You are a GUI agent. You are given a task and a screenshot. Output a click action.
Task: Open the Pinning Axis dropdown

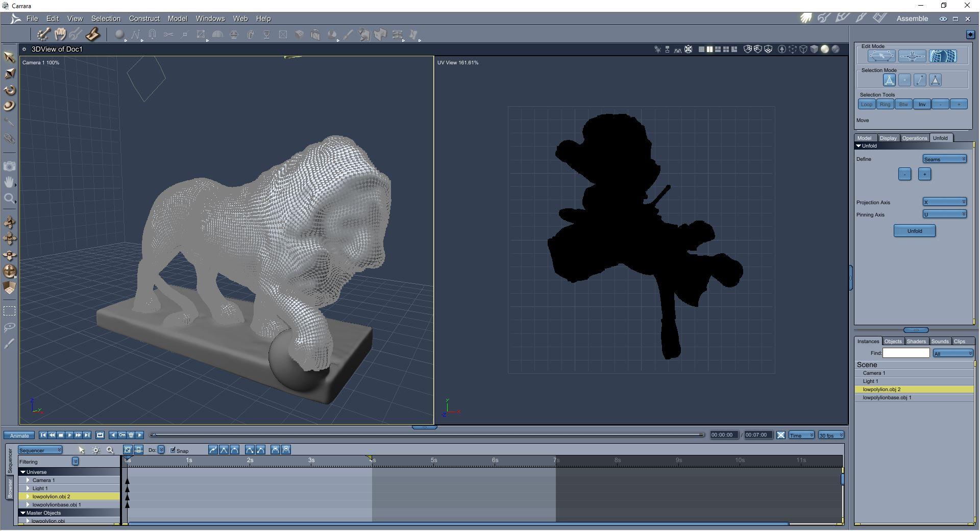click(x=944, y=214)
